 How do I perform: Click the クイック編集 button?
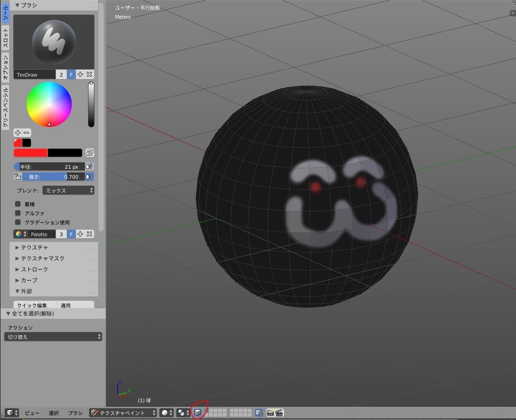pos(35,305)
